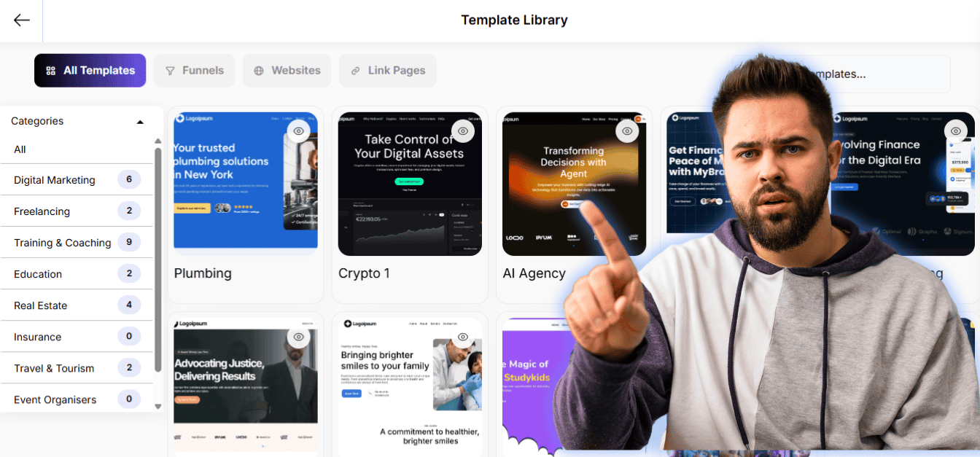Click the category list scrollbar up arrow
The height and width of the screenshot is (457, 980).
[x=158, y=141]
